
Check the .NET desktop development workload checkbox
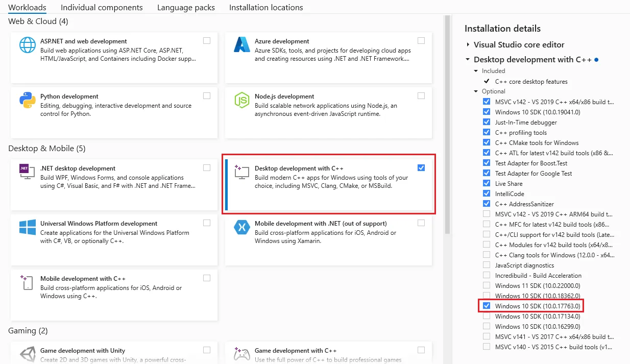tap(207, 167)
